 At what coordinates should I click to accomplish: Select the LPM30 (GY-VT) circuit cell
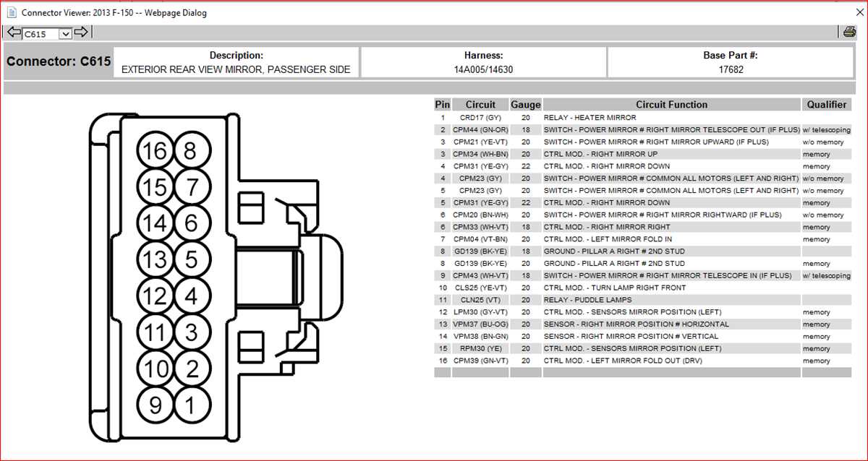pos(480,312)
